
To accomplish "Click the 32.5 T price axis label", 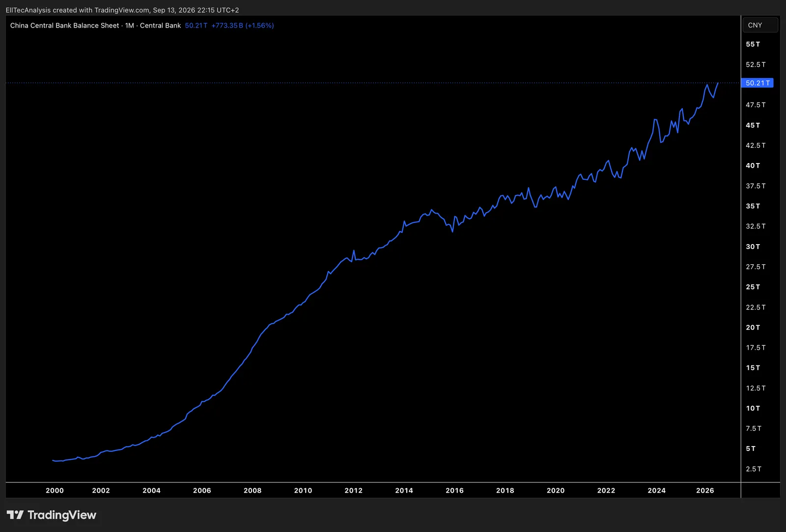I will click(756, 226).
